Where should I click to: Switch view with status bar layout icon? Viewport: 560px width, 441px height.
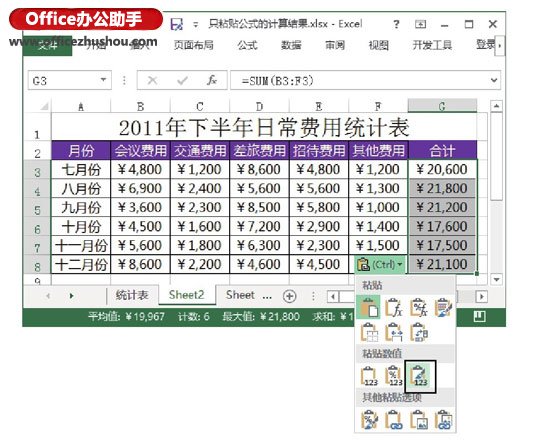click(479, 316)
